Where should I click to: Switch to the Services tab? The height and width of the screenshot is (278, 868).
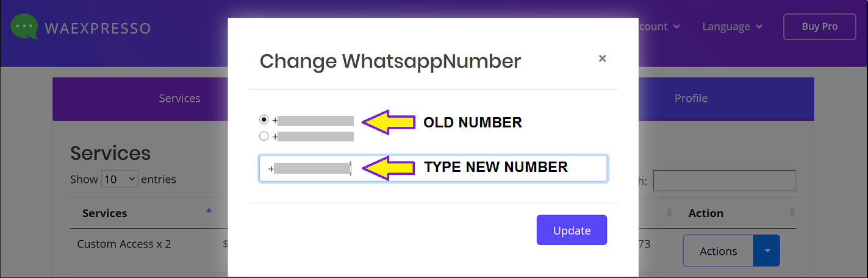pyautogui.click(x=179, y=98)
